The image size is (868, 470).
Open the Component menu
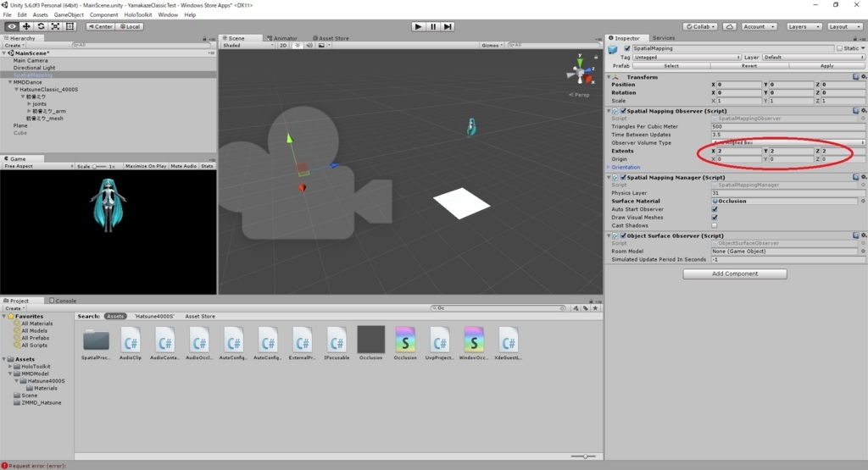coord(103,15)
